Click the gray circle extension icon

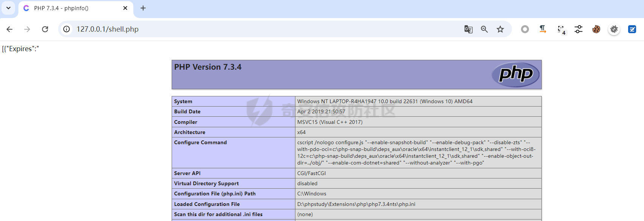525,29
